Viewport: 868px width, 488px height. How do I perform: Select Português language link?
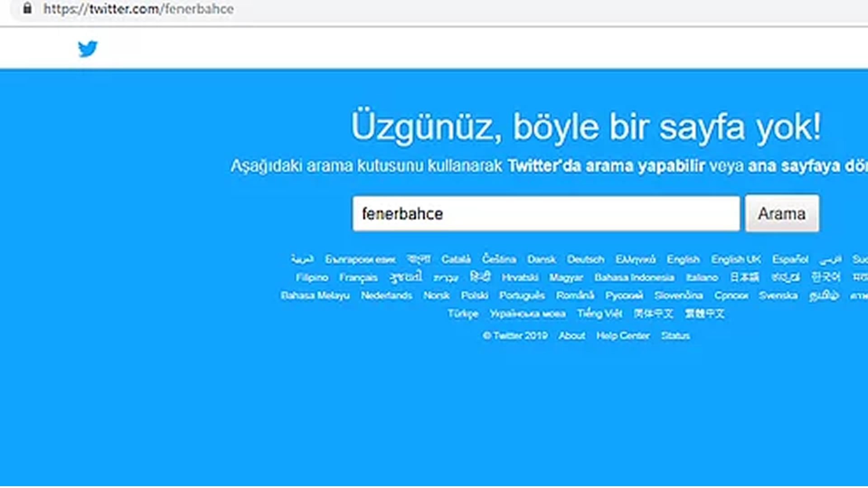pos(522,296)
